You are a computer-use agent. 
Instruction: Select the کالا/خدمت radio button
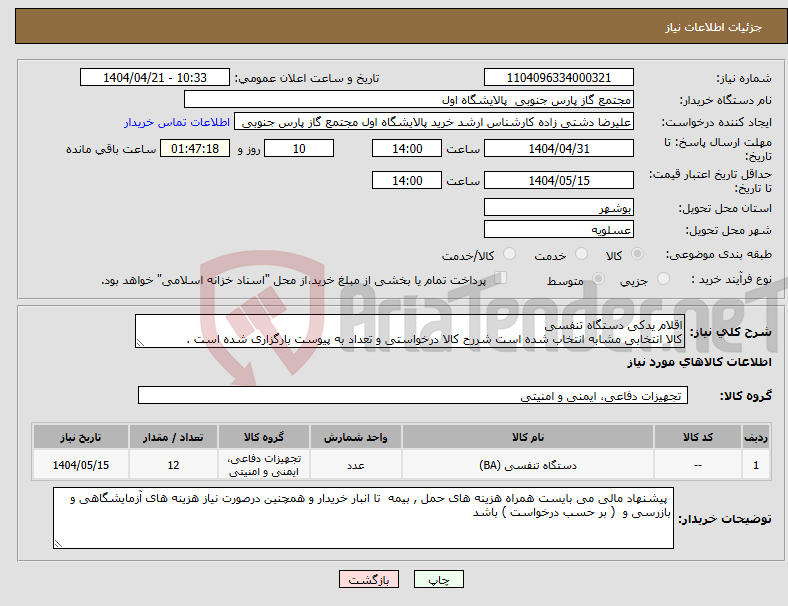tap(509, 254)
